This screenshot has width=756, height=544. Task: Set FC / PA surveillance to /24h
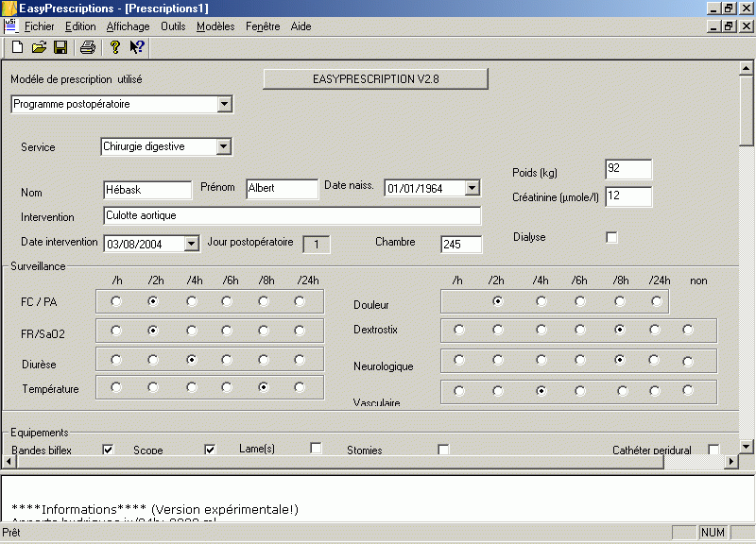[x=300, y=301]
